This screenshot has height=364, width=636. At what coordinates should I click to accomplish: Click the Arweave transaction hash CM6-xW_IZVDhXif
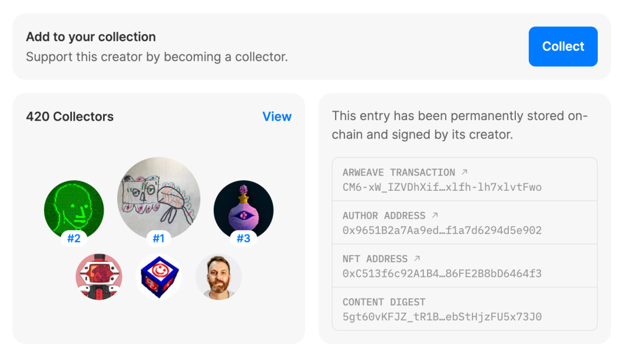click(x=442, y=187)
